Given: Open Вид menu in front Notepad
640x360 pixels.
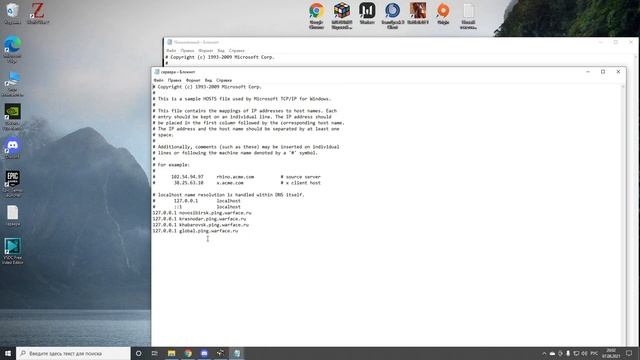Looking at the screenshot, I should point(208,80).
